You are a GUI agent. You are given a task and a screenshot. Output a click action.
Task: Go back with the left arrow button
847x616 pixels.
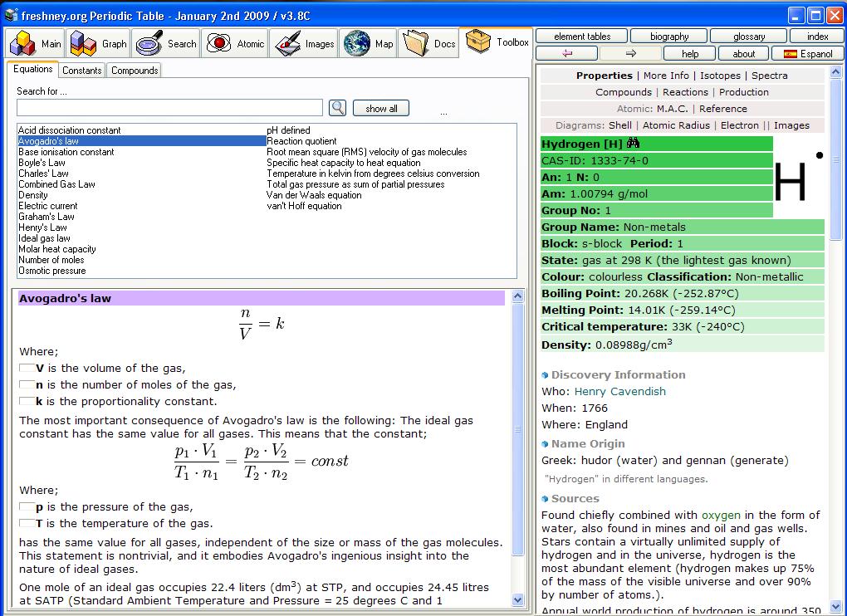(x=566, y=53)
